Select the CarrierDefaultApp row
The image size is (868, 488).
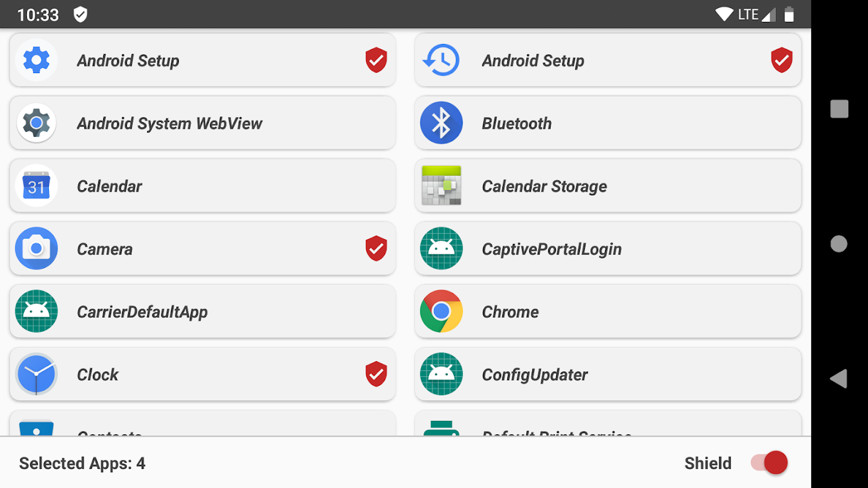203,312
